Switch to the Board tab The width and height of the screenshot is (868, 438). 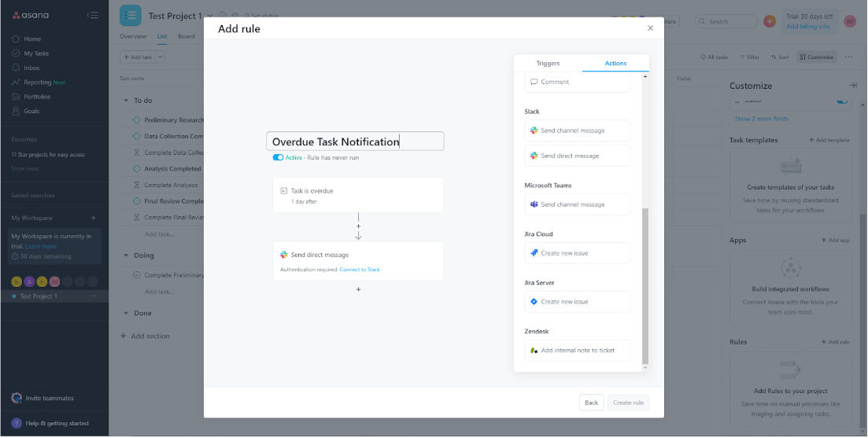tap(186, 36)
